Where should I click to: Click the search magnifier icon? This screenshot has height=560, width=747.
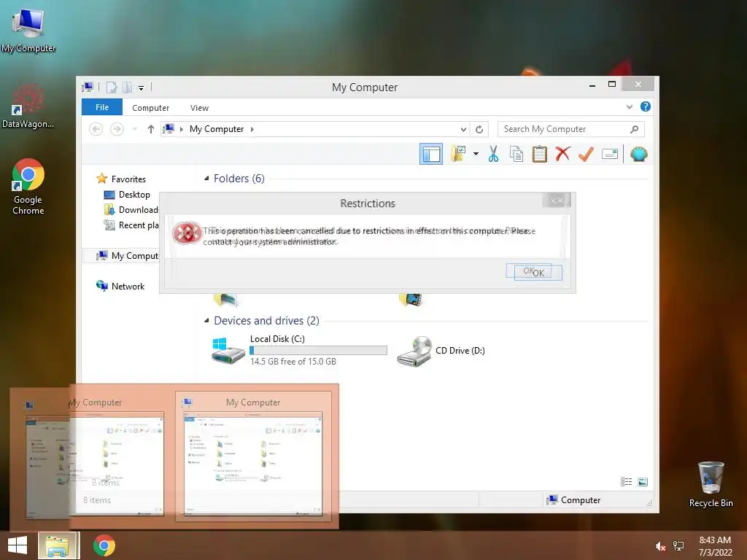point(634,129)
